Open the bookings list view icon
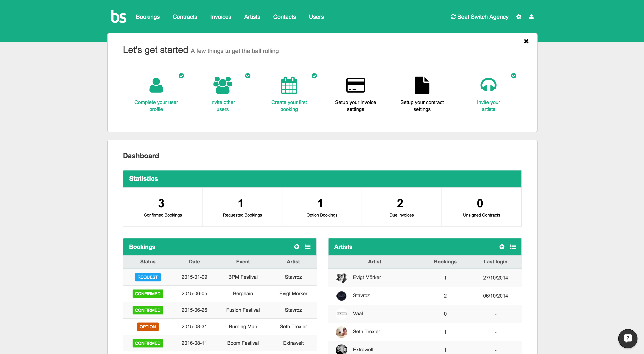 click(308, 246)
